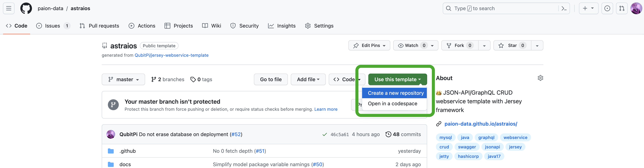Expand the Star lists dropdown arrow
The height and width of the screenshot is (168, 644).
(537, 45)
